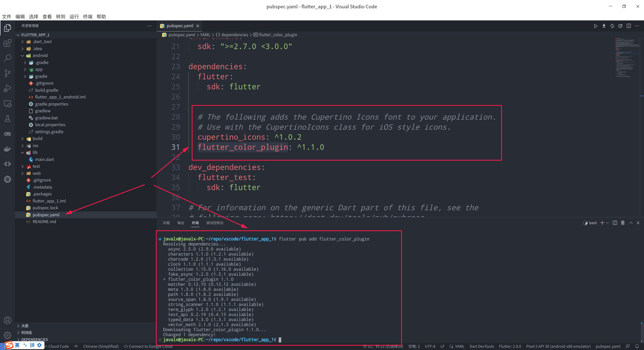Change end of line via LF item
The image size is (644, 350).
[x=442, y=346]
